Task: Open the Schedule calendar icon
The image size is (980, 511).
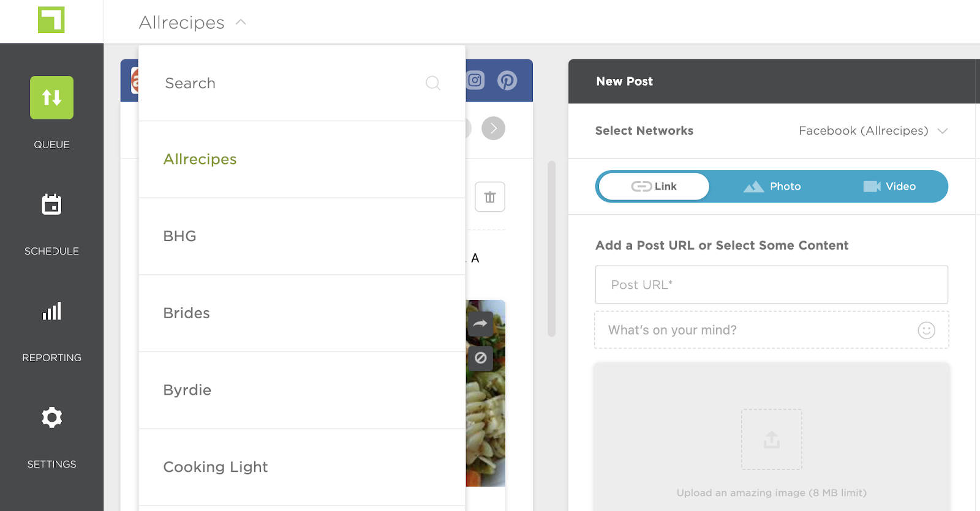Action: pyautogui.click(x=51, y=204)
